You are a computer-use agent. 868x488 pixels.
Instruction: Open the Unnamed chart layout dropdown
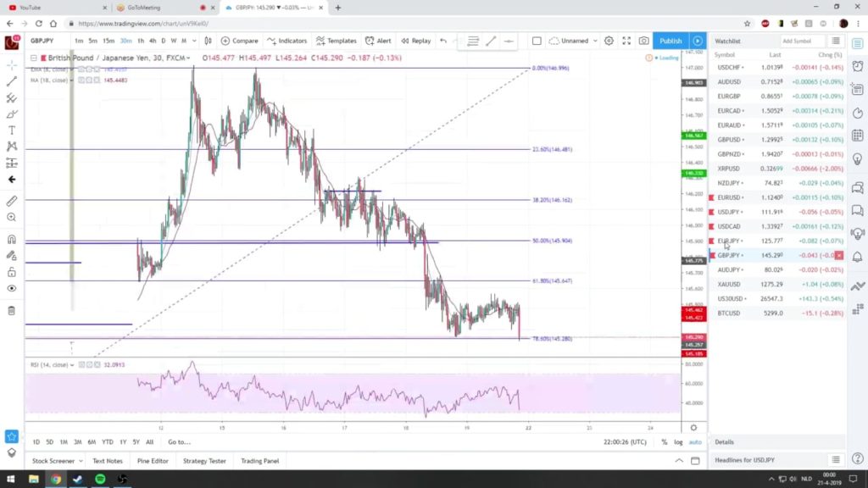click(x=574, y=41)
